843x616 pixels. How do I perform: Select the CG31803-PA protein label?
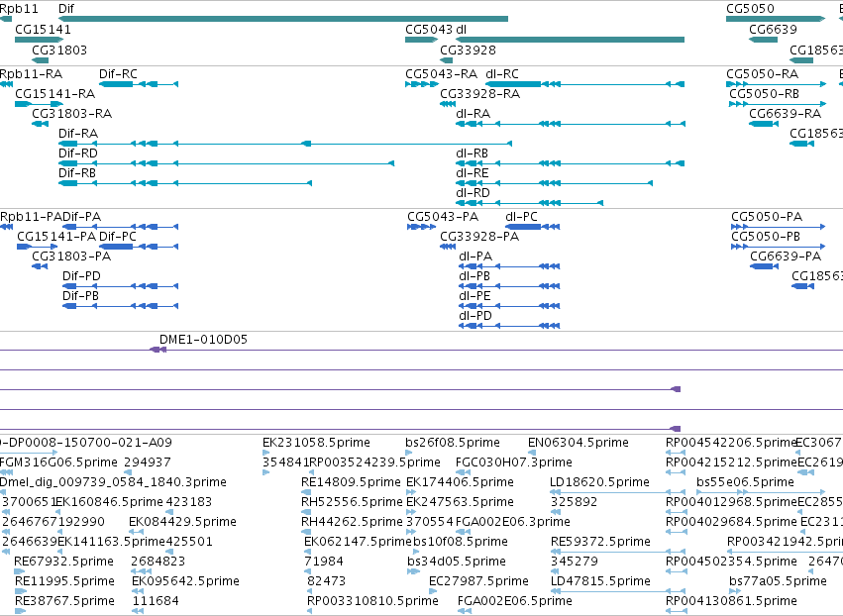[71, 257]
